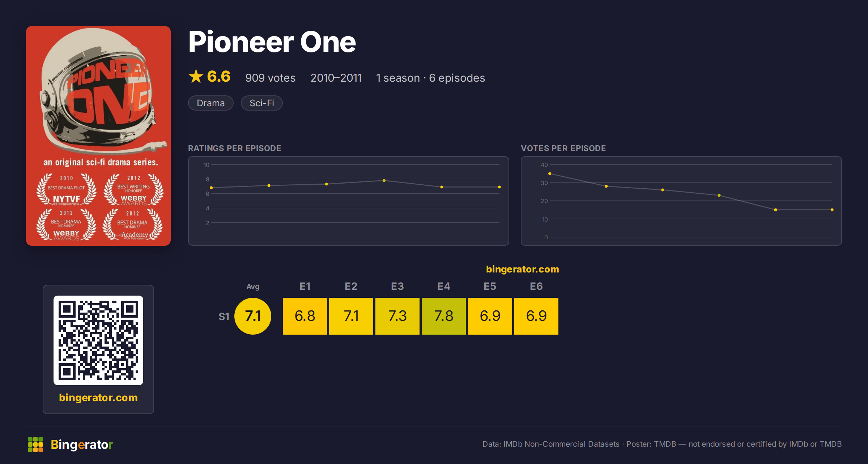The height and width of the screenshot is (464, 868).
Task: Select the E6 rating tile 6.9
Action: coord(536,316)
